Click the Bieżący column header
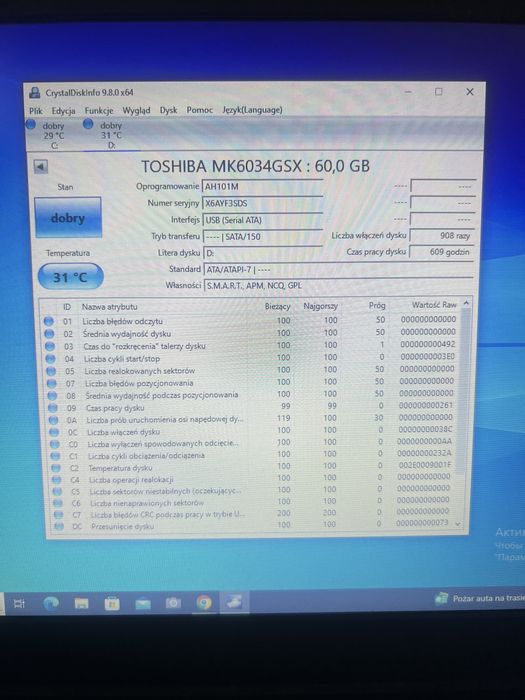Screen dimensions: 525x700 [x=277, y=306]
